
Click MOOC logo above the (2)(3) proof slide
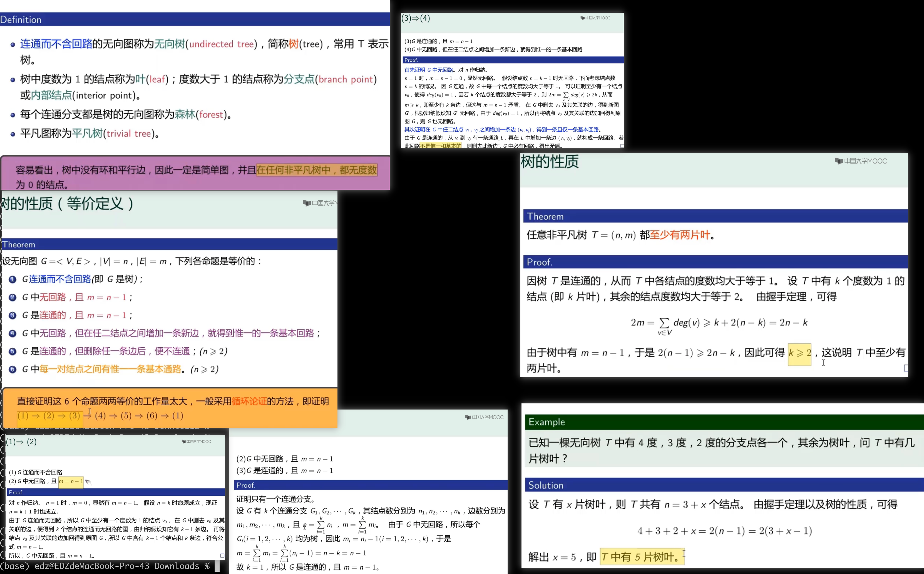(x=484, y=417)
